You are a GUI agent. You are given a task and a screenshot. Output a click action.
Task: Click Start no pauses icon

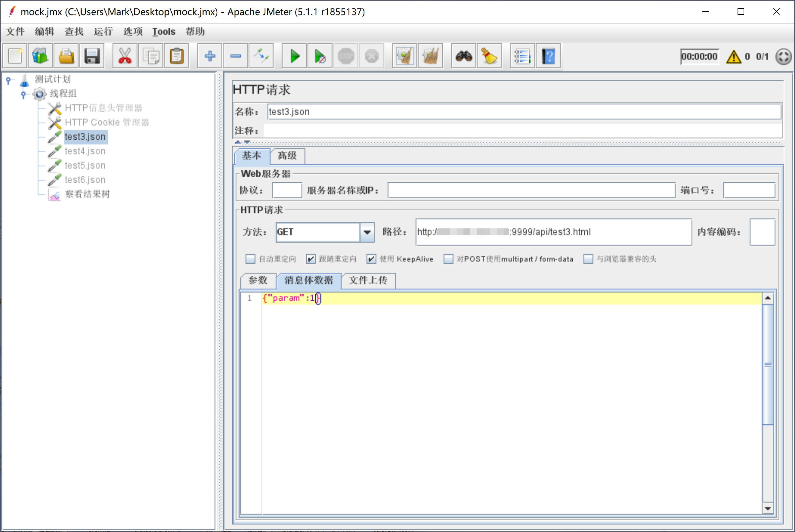(320, 56)
